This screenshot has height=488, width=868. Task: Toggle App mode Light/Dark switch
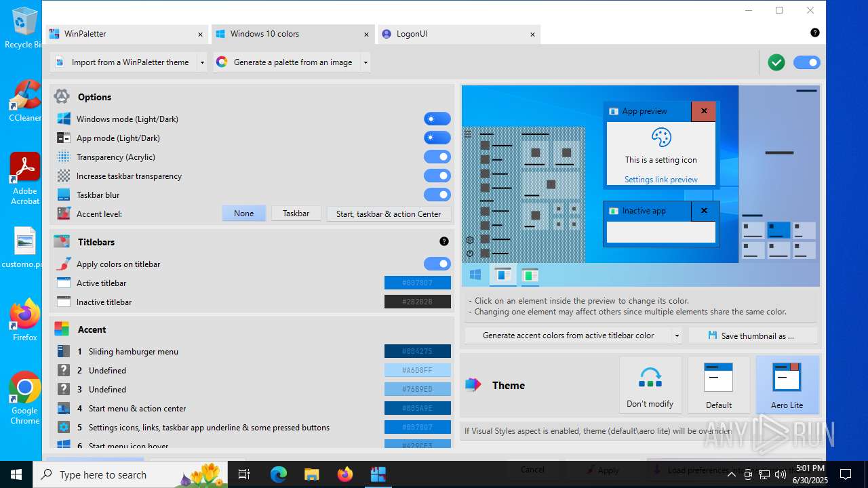(437, 138)
